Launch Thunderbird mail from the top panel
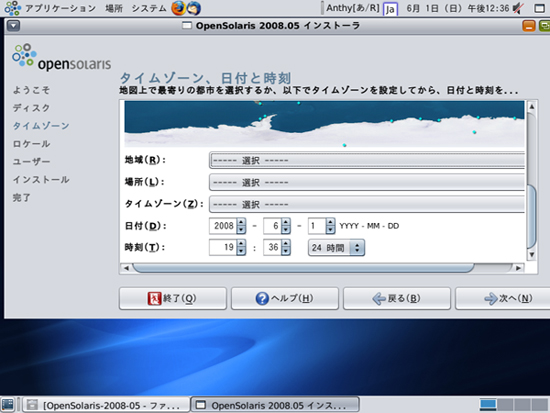This screenshot has height=413, width=550. click(x=193, y=8)
